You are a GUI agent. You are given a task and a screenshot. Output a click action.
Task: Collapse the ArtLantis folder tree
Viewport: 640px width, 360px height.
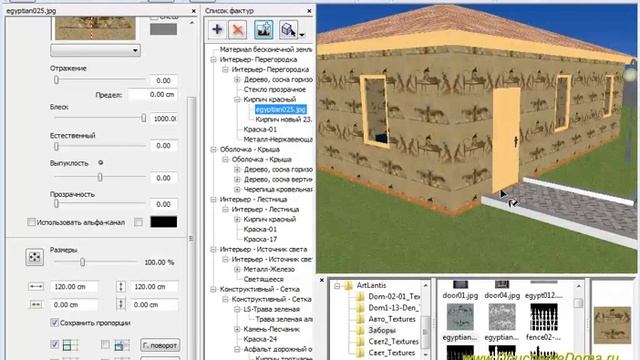click(x=337, y=286)
